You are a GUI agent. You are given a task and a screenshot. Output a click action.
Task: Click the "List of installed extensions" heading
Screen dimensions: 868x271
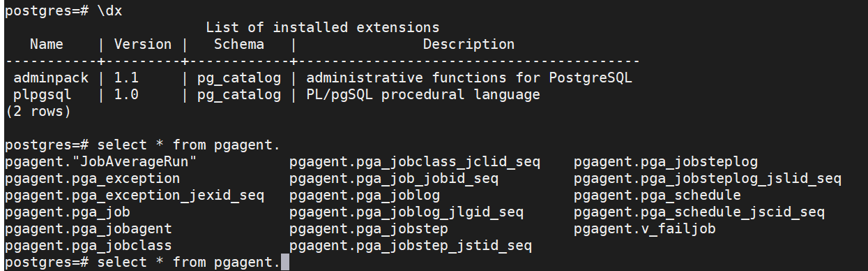[323, 28]
